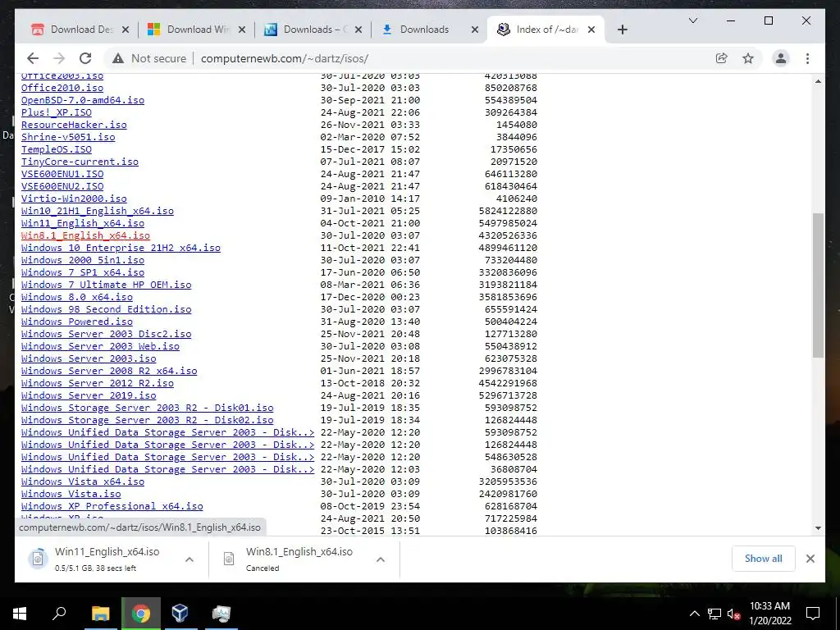Switch to the Downloads – C tab
Screen dimensions: 840x630
pyautogui.click(x=313, y=30)
